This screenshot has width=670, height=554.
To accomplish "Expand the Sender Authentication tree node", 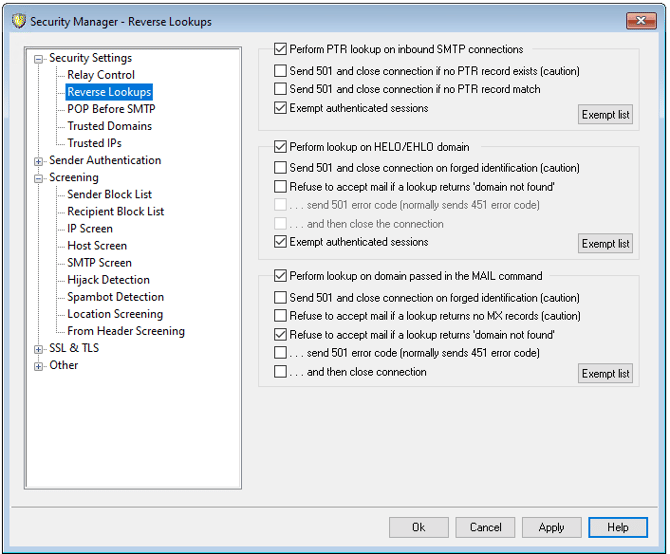I will 39,161.
